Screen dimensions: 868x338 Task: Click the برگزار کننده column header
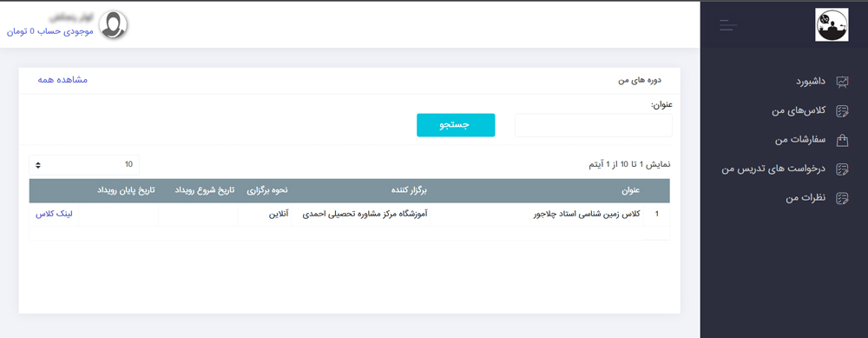[x=410, y=190]
